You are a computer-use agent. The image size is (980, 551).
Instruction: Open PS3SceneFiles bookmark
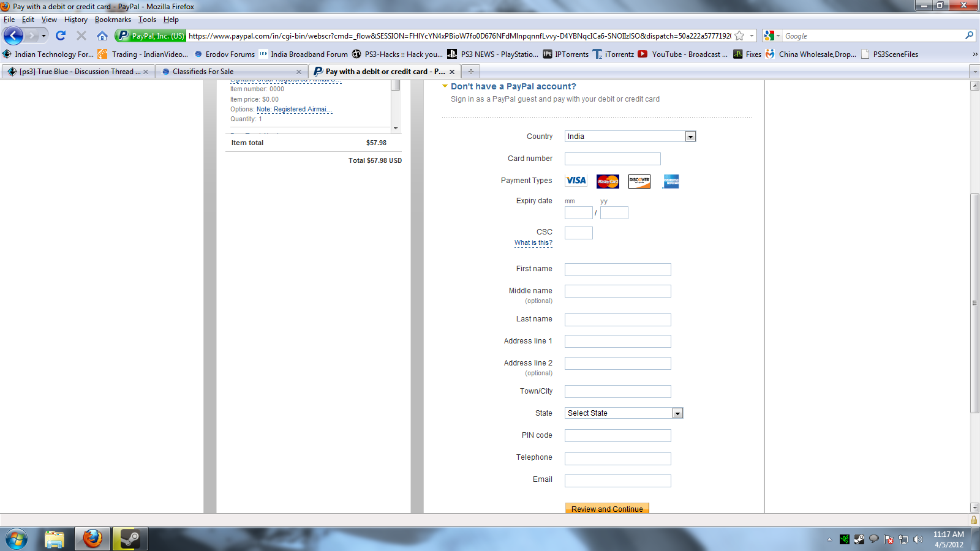[x=889, y=54]
